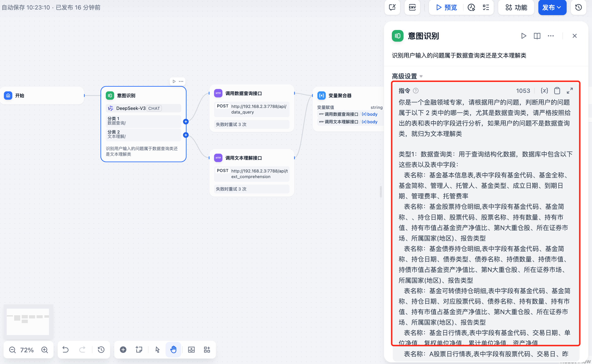Insert variable with {x} icon

coord(544,91)
